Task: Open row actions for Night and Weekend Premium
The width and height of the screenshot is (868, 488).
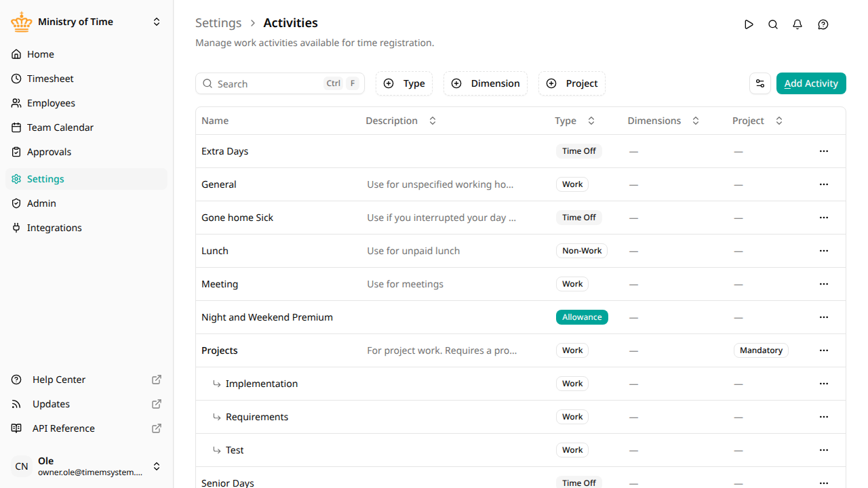Action: (824, 317)
